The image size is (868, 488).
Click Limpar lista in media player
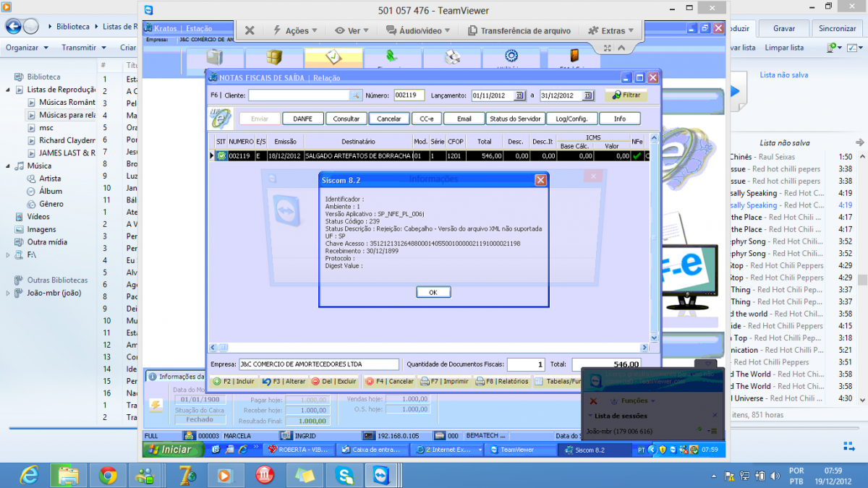click(784, 48)
